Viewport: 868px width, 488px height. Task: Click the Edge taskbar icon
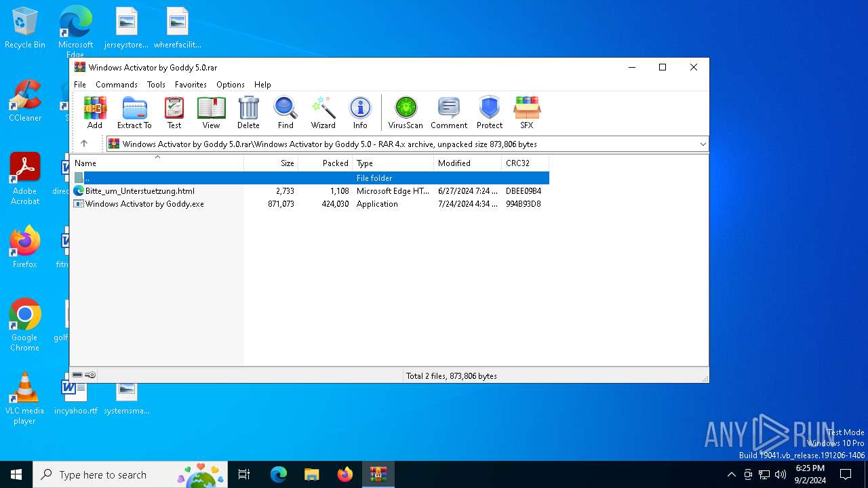tap(279, 474)
